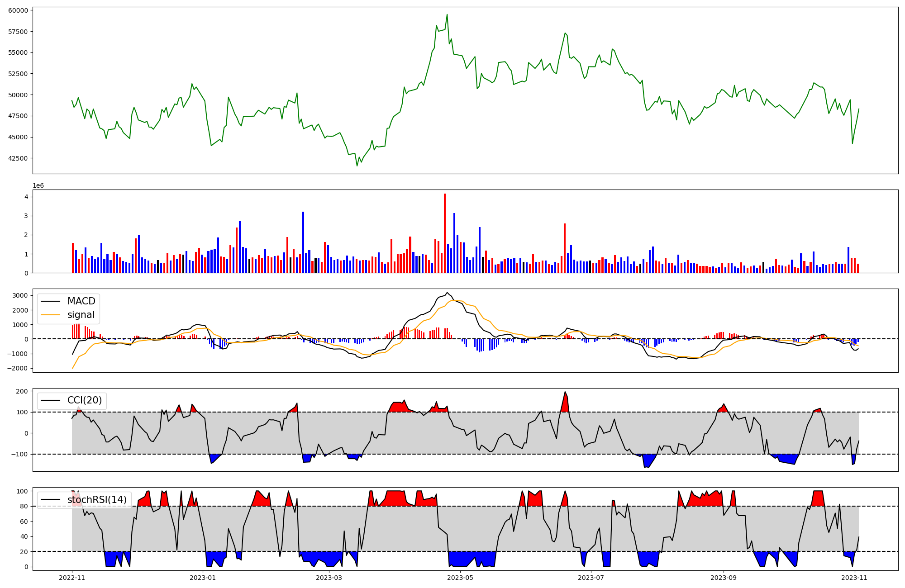This screenshot has width=905, height=588.
Task: Click the tallest red volume bar
Action: 445,233
